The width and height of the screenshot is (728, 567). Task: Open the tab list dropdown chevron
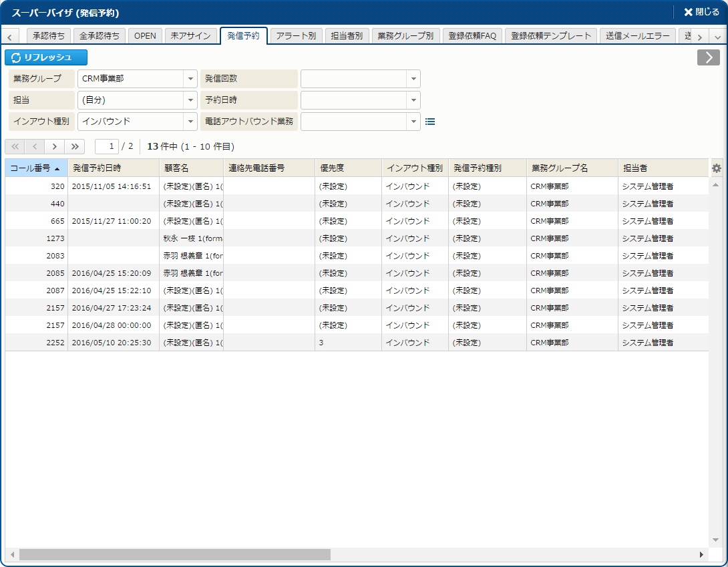(718, 37)
